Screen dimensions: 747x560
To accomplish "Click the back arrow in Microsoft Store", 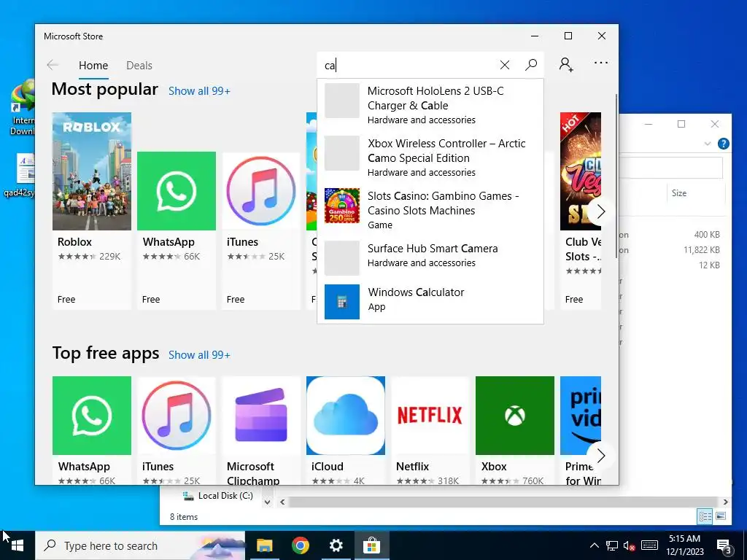I will pos(53,65).
